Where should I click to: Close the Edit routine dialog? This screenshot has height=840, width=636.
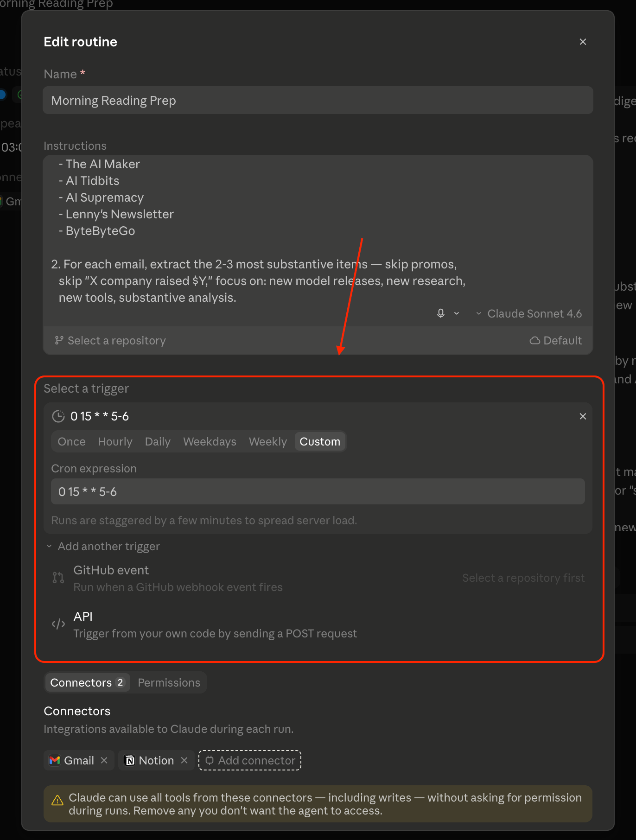[583, 42]
